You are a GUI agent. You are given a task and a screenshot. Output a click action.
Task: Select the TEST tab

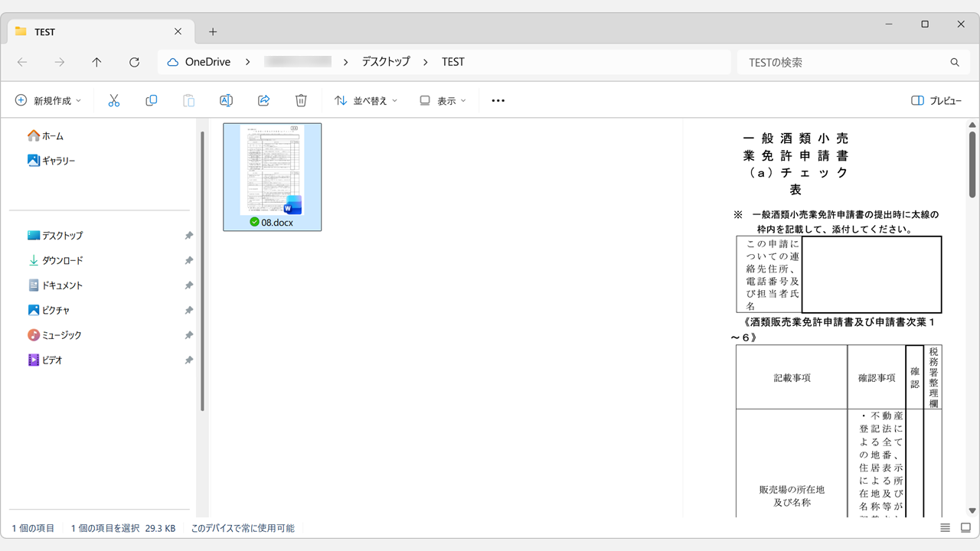click(92, 32)
